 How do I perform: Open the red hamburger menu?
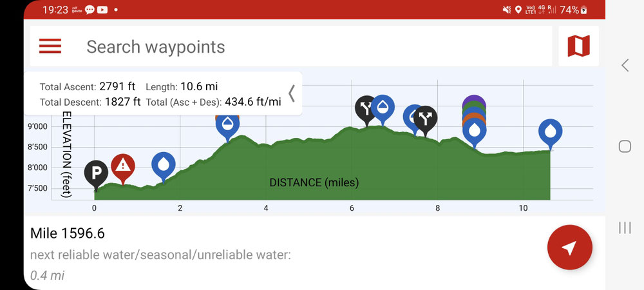[x=50, y=46]
